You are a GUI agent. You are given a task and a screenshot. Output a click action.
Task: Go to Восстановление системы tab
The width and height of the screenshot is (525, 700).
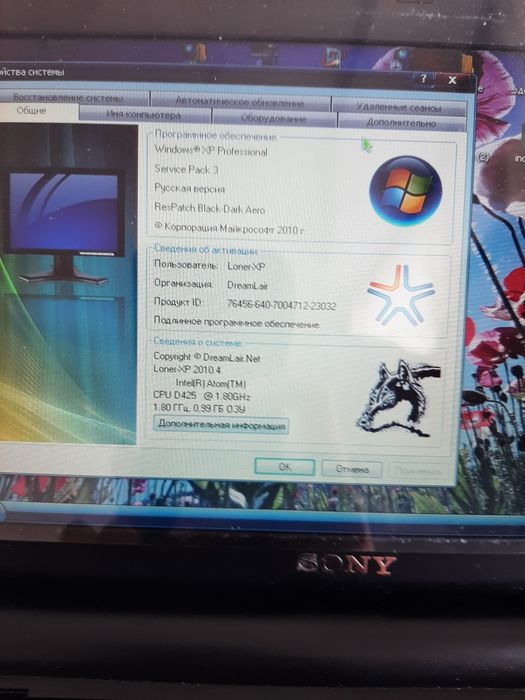pos(68,98)
